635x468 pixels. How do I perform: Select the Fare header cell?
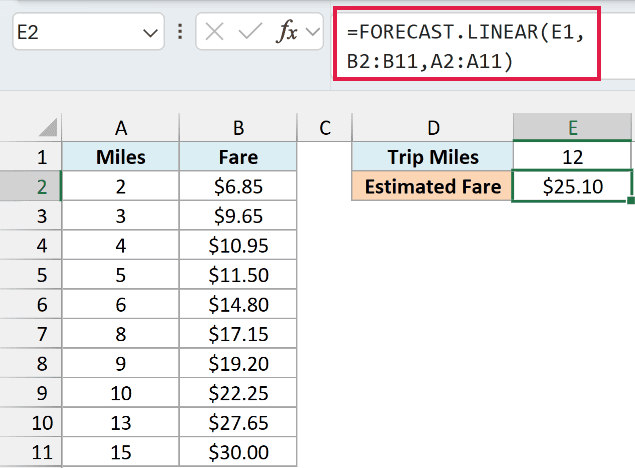238,157
